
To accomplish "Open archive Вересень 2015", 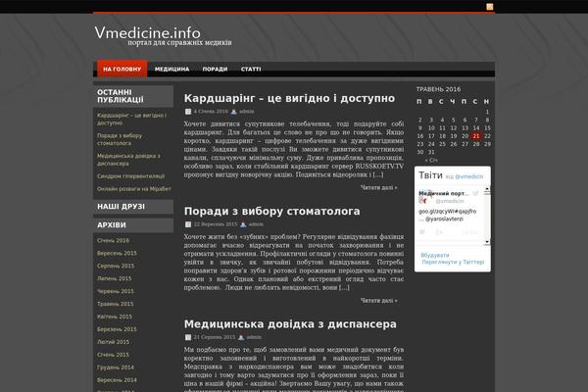I will [117, 253].
